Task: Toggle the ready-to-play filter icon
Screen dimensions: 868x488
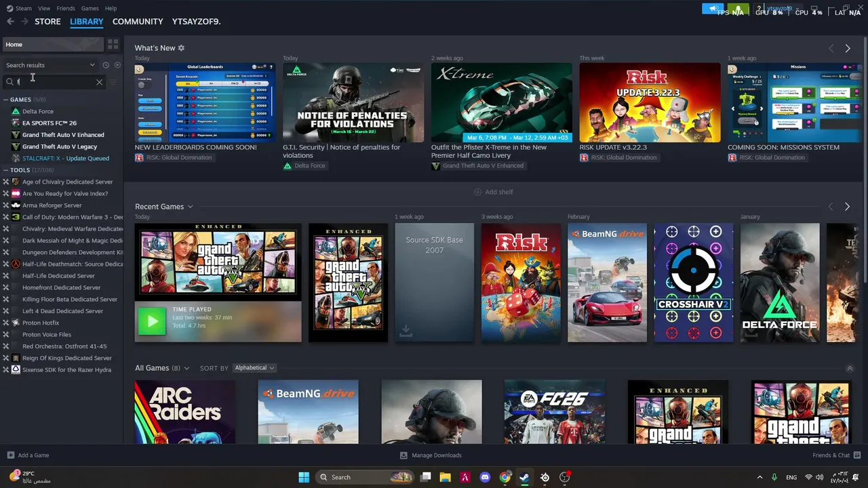Action: [x=117, y=65]
